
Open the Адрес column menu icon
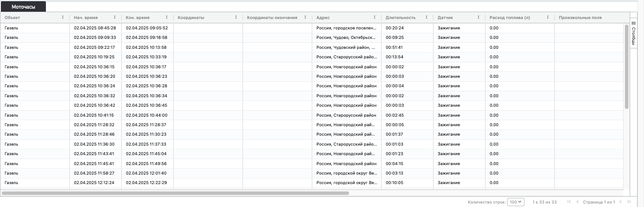(375, 18)
